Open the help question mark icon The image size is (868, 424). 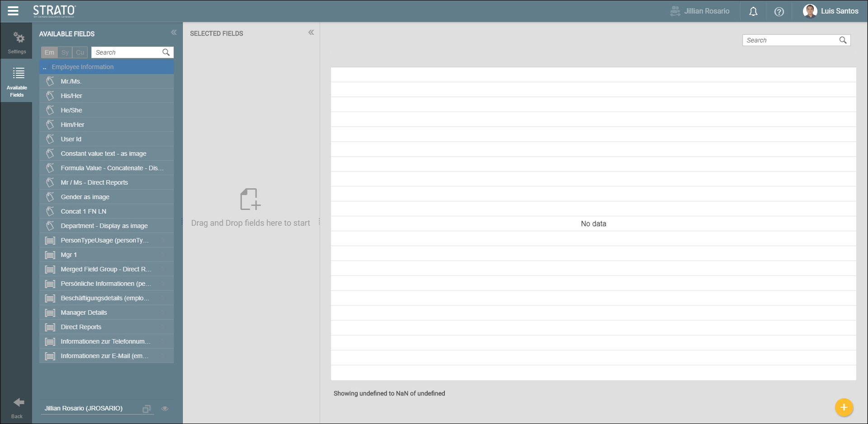click(x=779, y=11)
